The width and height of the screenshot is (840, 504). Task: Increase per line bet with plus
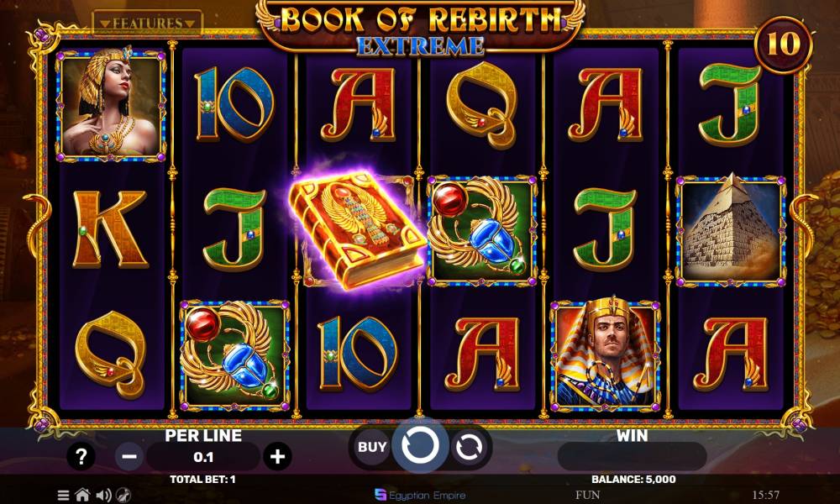pos(277,456)
